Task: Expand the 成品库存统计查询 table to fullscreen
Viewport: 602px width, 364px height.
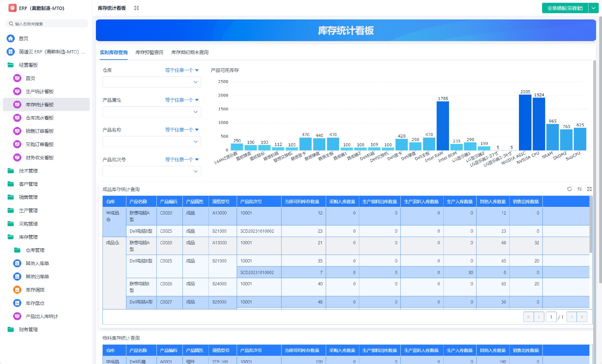Action: (x=589, y=189)
